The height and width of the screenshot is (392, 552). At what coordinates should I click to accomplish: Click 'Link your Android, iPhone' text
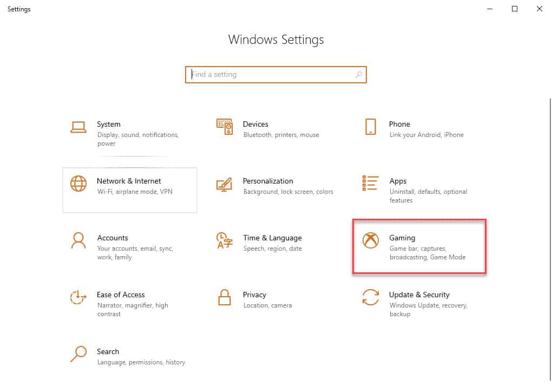point(426,135)
